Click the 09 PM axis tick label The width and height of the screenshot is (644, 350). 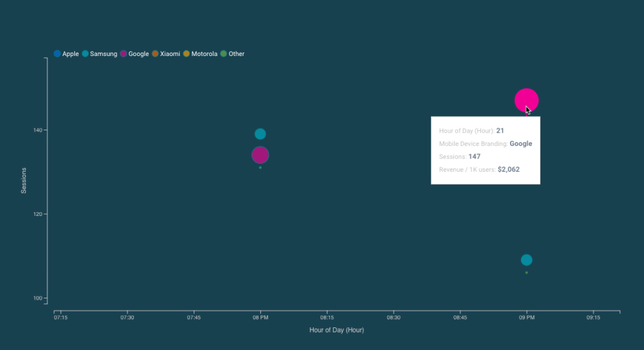(526, 317)
